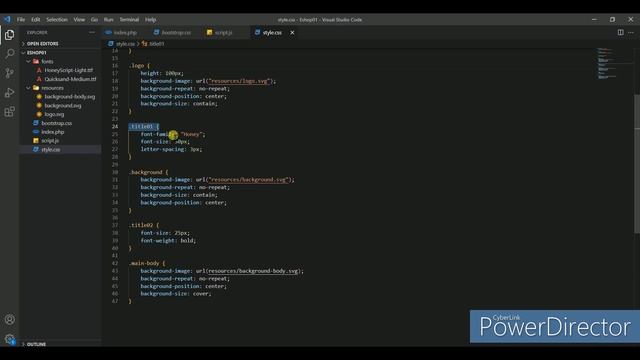Image resolution: width=640 pixels, height=360 pixels.
Task: Click the font-weight: bold line
Action: (168, 241)
